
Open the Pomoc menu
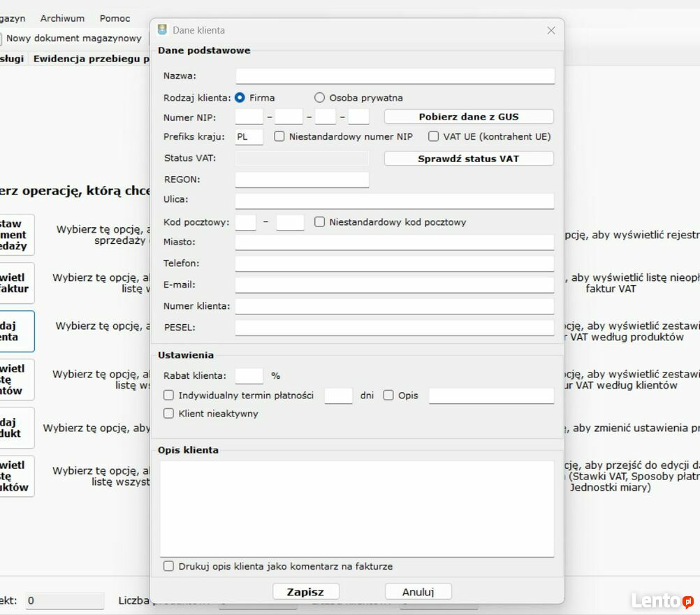coord(115,18)
